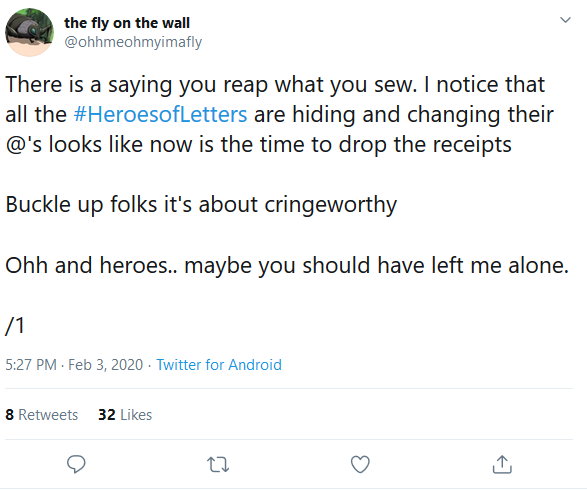Click the @ohhmeohmyimafly handle
587x490 pixels.
point(133,42)
